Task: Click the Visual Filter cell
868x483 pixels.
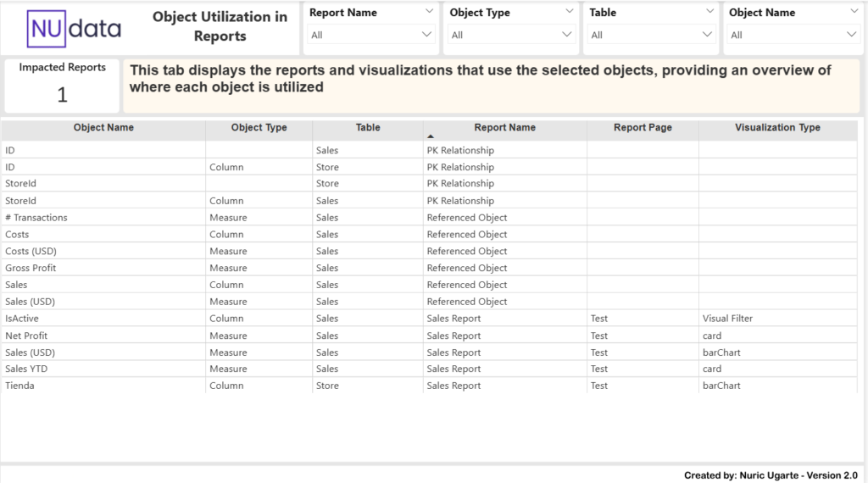Action: tap(727, 319)
